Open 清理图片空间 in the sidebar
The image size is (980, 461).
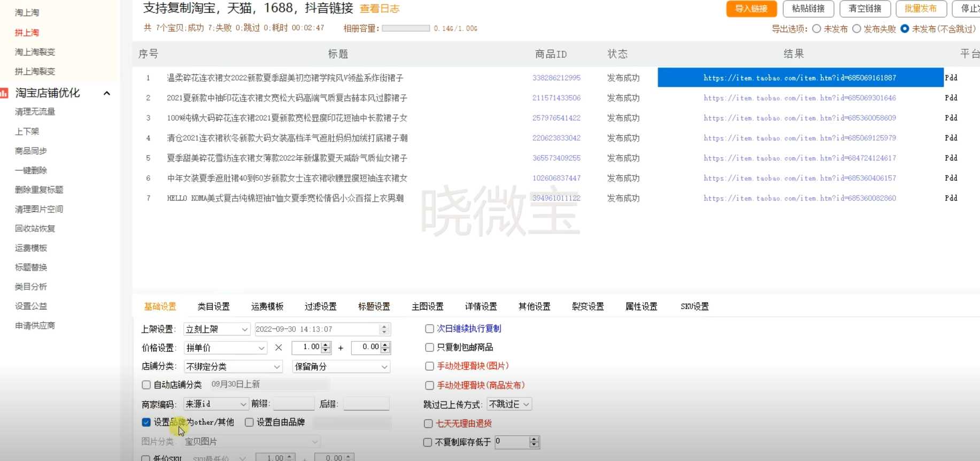click(x=39, y=209)
